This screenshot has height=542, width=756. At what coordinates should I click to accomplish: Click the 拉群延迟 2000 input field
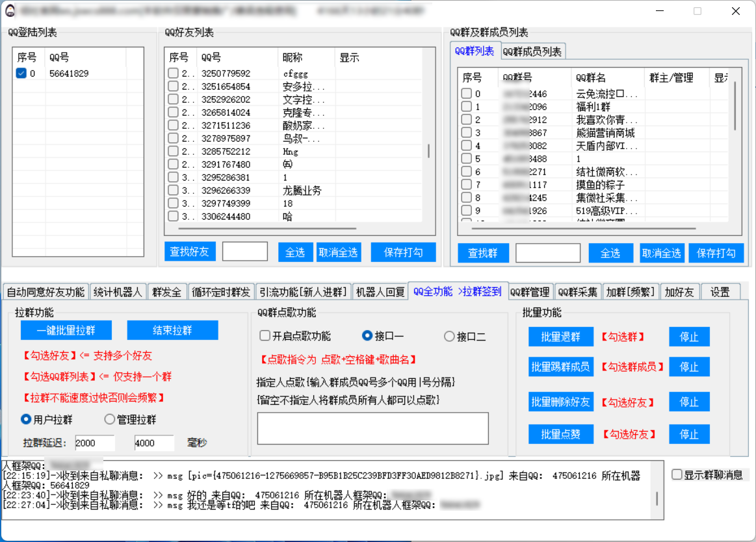[x=95, y=443]
